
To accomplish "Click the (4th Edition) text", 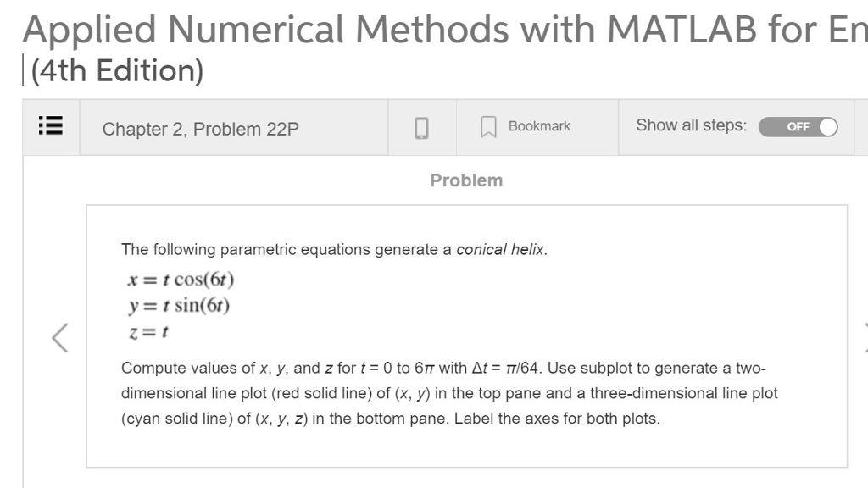I will point(117,70).
